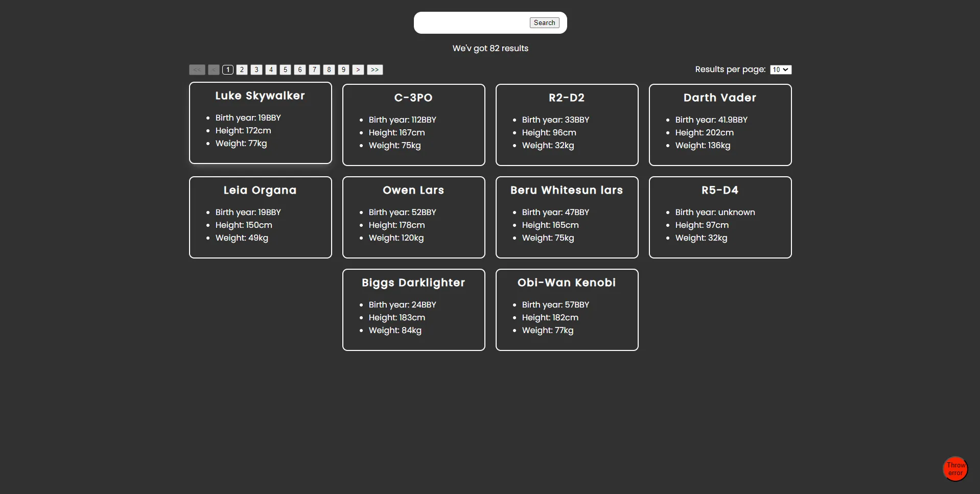Click "Height: 183cm" under Biggs Darklighter heading
Viewport: 980px width, 494px height.
pyautogui.click(x=397, y=317)
